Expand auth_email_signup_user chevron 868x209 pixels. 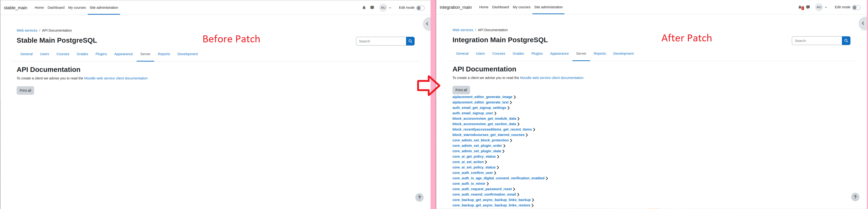tap(495, 114)
